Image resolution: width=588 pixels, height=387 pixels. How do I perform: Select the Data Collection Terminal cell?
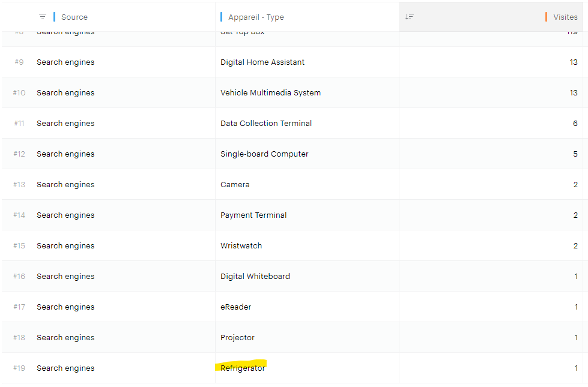tap(266, 123)
